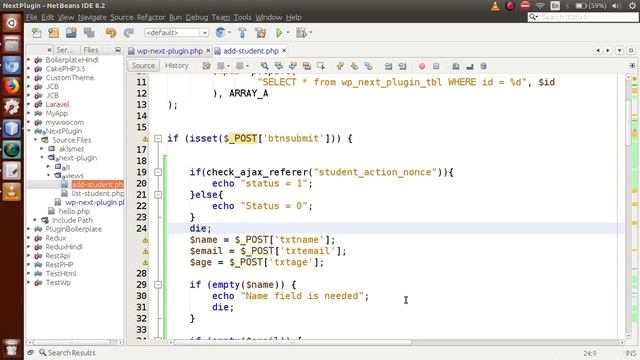Click the browser icon in the main toolbar
Image resolution: width=640 pixels, height=360 pixels.
point(220,33)
